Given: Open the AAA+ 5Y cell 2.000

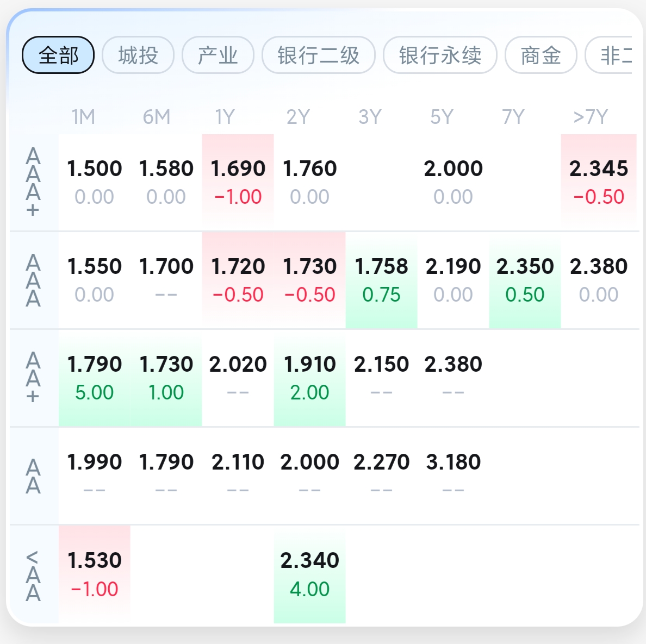Looking at the screenshot, I should click(x=453, y=182).
